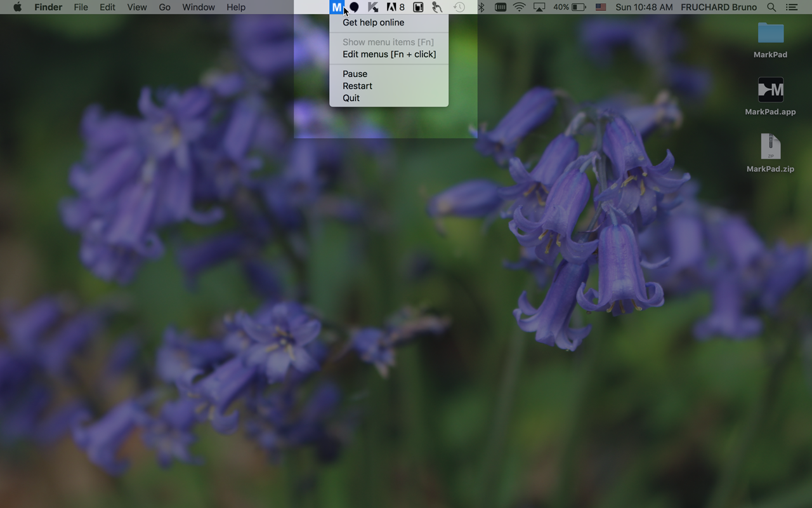
Task: Expand the Finder Go menu
Action: pos(164,7)
